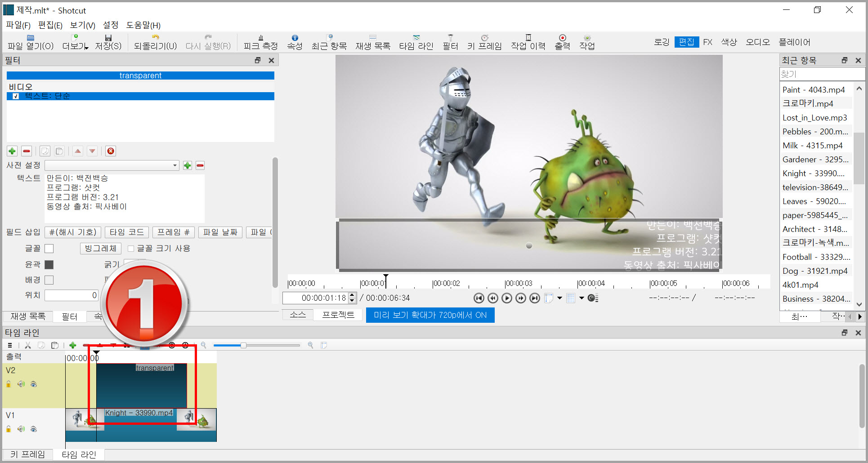The width and height of the screenshot is (868, 463).
Task: Open the 보기(V) menu
Action: coord(83,25)
